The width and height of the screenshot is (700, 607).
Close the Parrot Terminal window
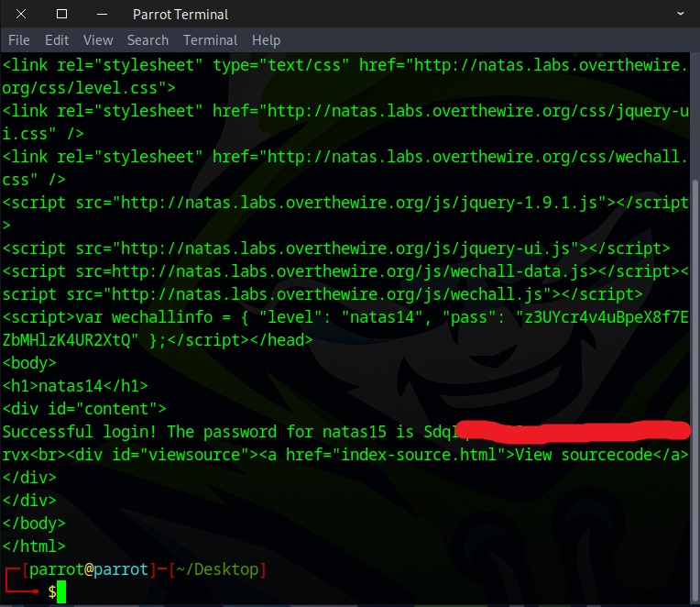click(x=22, y=14)
